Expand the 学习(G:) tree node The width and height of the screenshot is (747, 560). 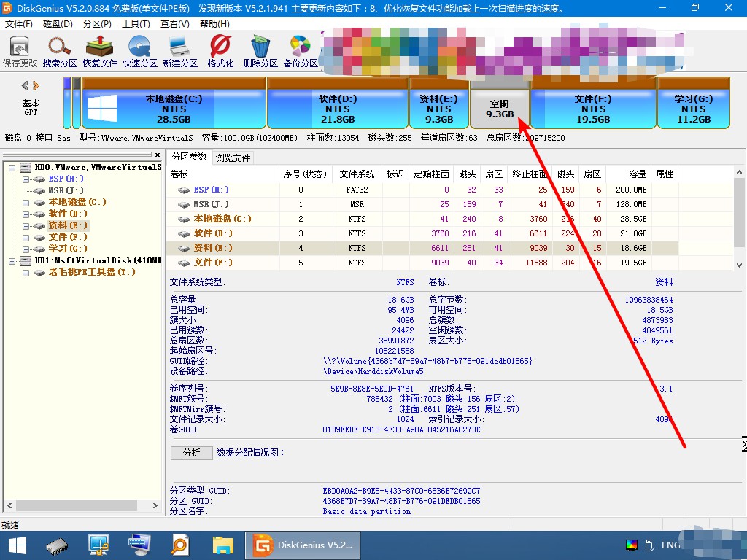coord(26,249)
